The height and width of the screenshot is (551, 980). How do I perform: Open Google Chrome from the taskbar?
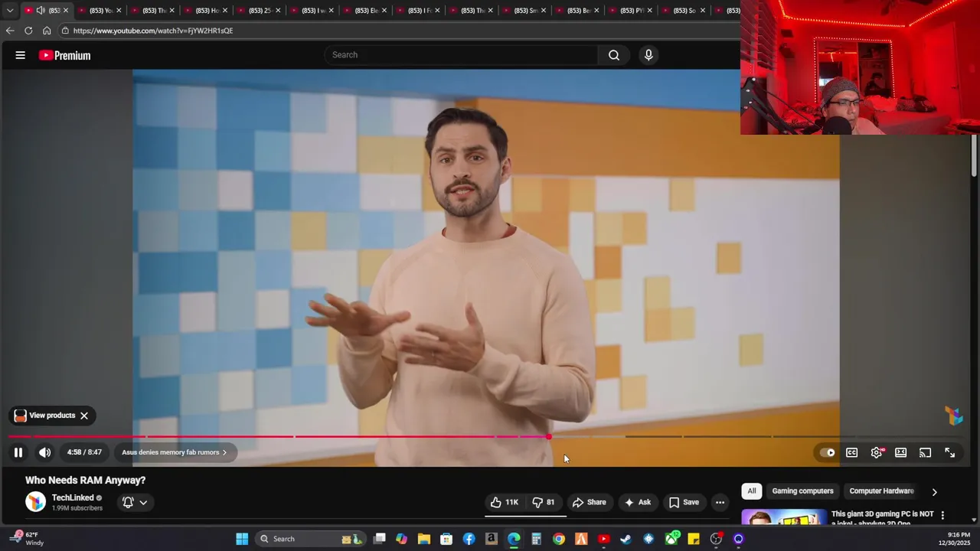(x=559, y=539)
